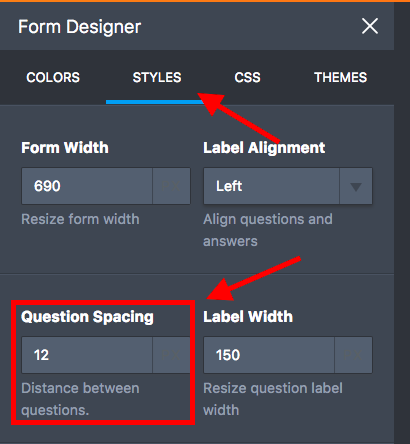Switch to the COLORS tab
410x444 pixels.
53,77
